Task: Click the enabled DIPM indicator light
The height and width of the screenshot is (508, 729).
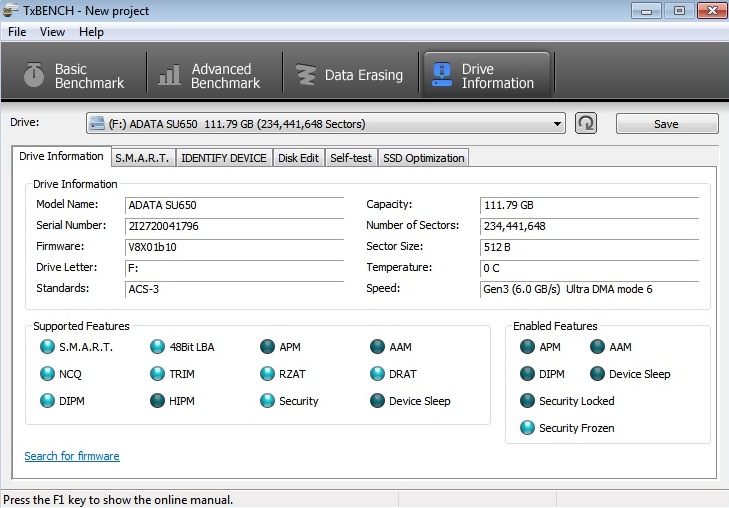Action: [527, 374]
